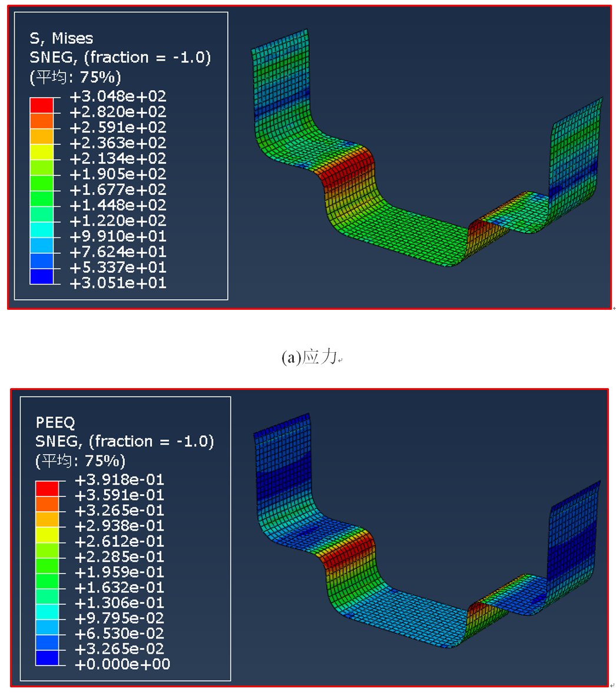Select the dark blue swatch in Mises legend
Image resolution: width=616 pixels, height=695 pixels.
(x=41, y=276)
